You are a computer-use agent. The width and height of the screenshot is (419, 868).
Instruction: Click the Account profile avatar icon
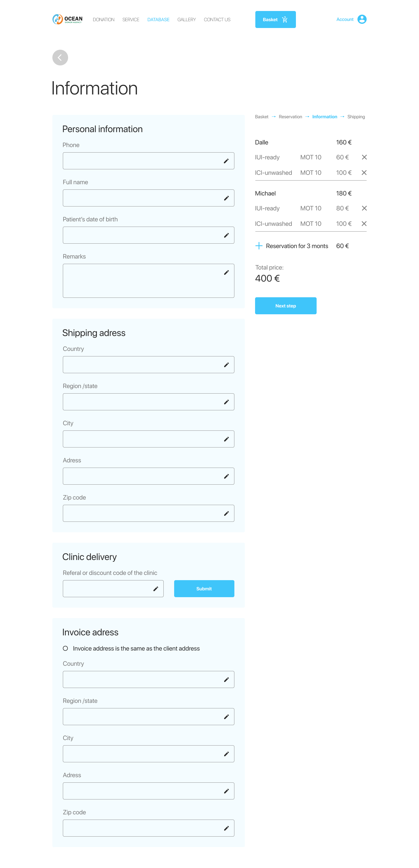[362, 19]
